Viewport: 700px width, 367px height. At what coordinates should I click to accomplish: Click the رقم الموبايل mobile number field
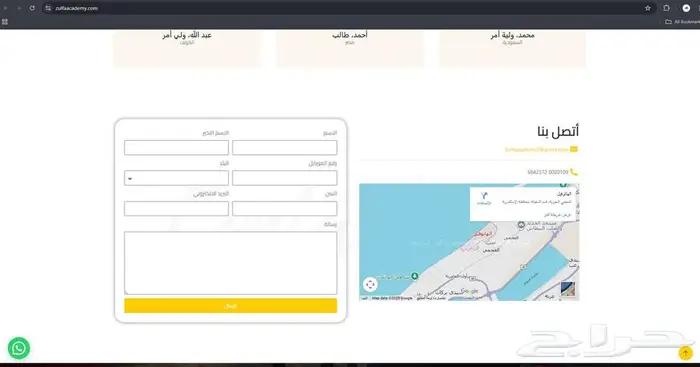(284, 178)
